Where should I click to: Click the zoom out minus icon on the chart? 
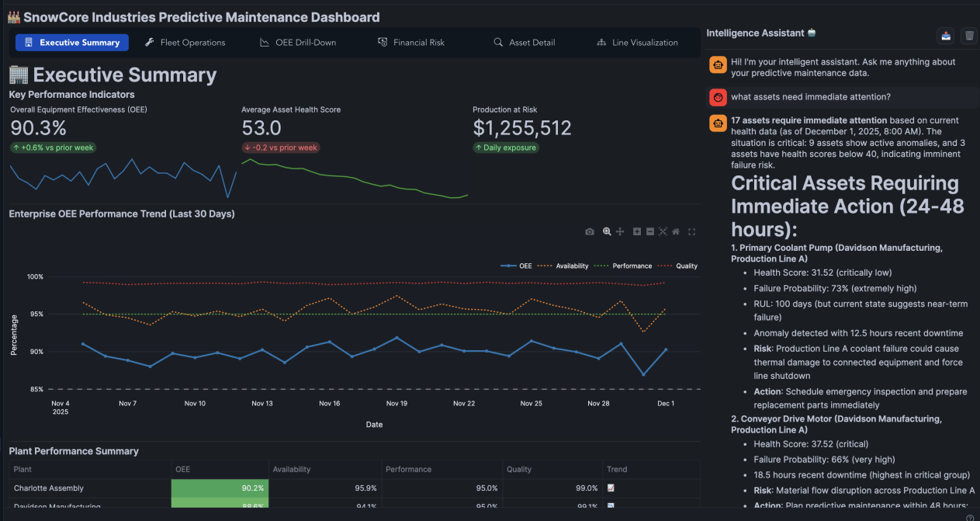[650, 231]
